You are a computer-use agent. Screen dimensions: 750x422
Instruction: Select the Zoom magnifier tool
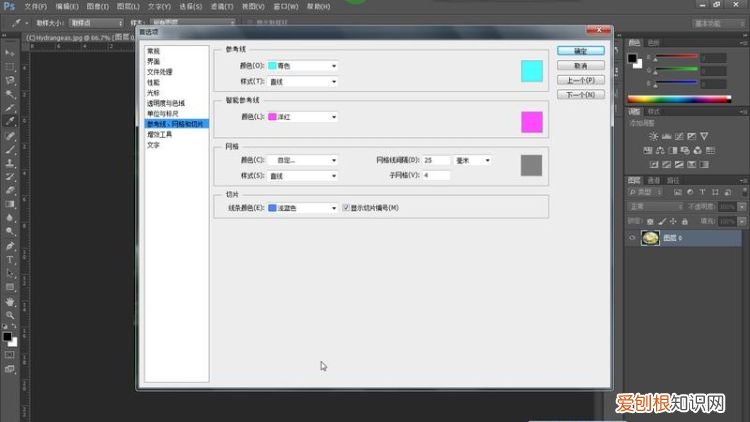[10, 314]
